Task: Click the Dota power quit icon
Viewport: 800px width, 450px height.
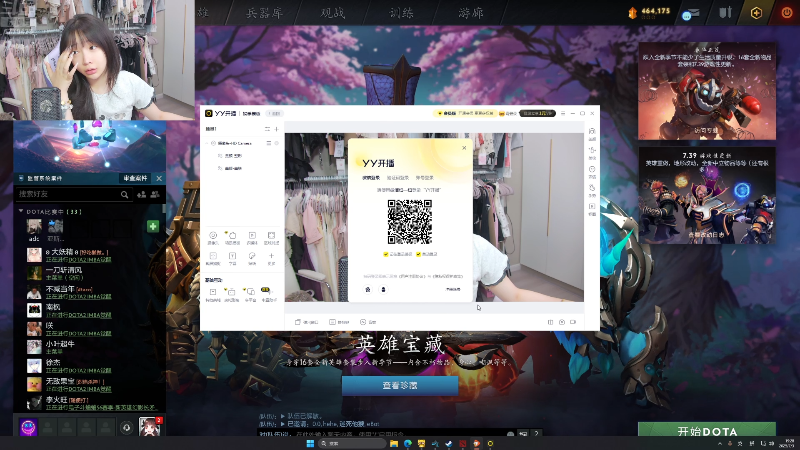Action: tap(786, 13)
